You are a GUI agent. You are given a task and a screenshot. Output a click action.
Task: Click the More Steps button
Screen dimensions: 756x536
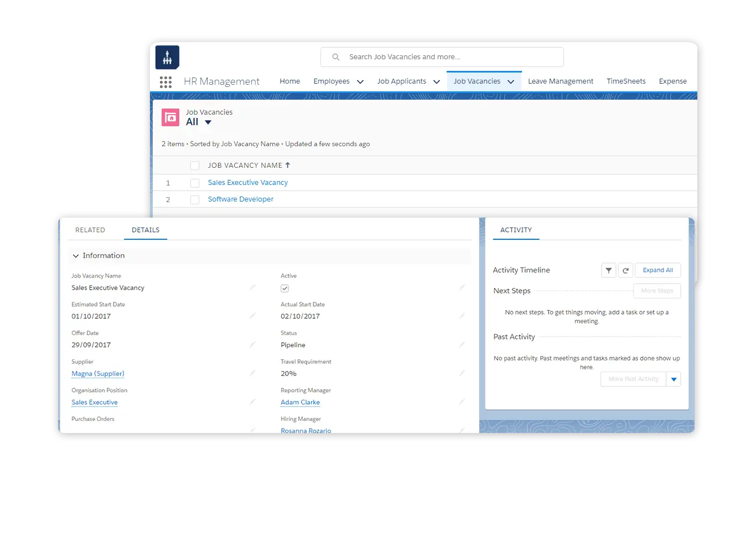pos(657,291)
